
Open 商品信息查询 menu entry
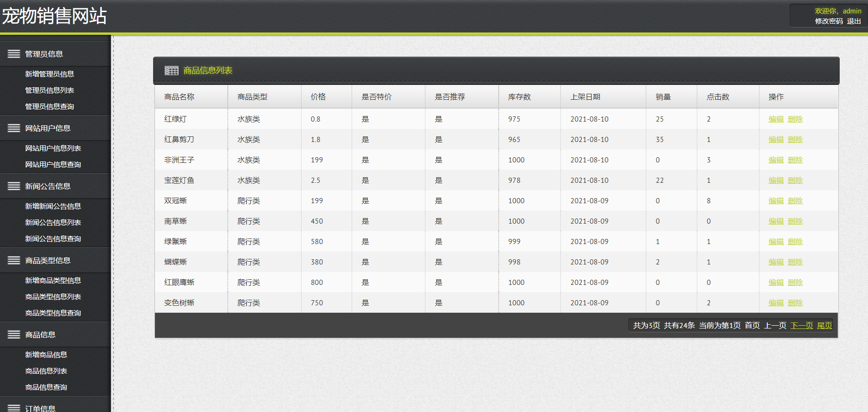[x=46, y=387]
